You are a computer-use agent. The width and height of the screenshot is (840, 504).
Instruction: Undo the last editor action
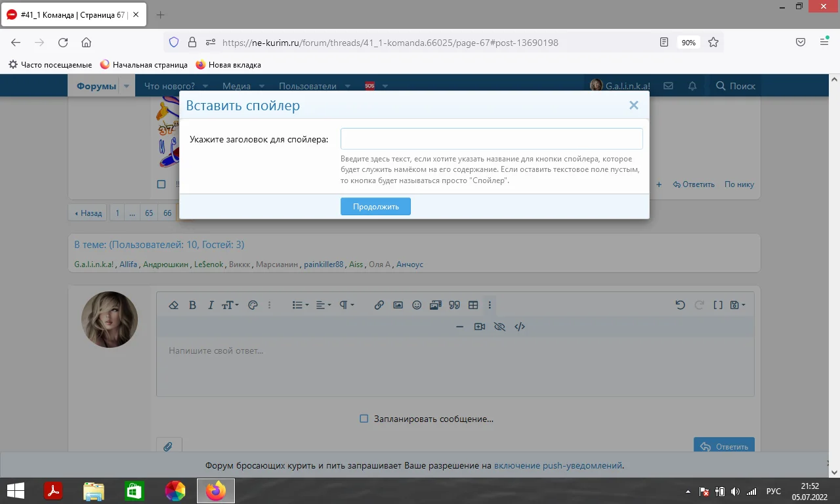(x=680, y=305)
